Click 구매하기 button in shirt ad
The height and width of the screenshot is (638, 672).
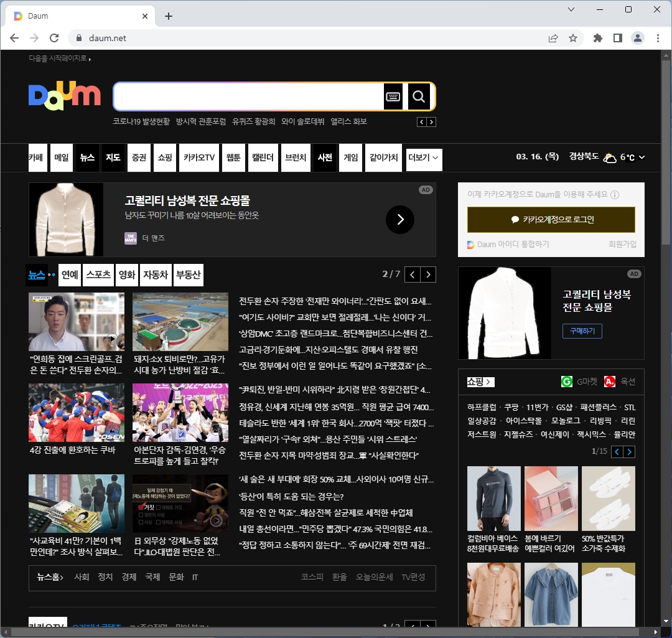(x=582, y=331)
